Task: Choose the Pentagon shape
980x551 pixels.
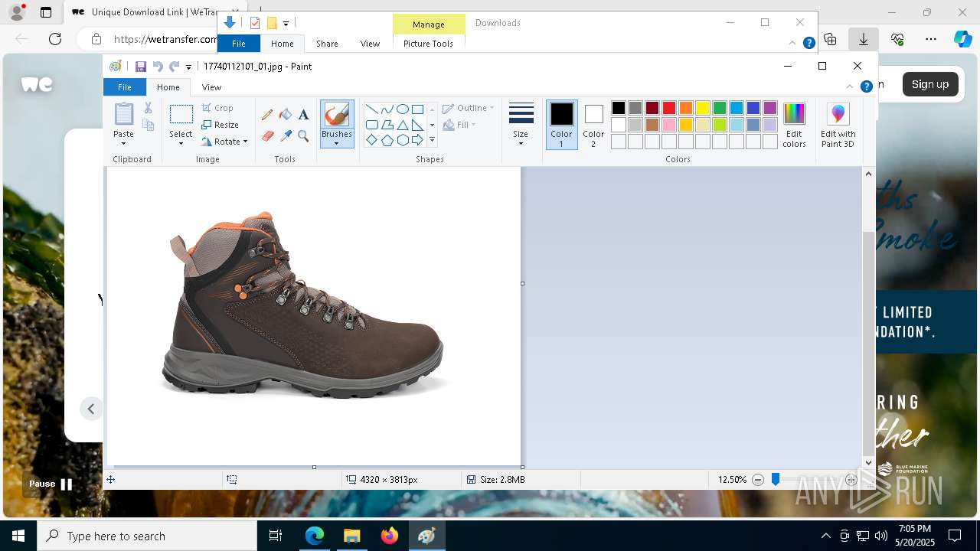Action: pyautogui.click(x=387, y=140)
